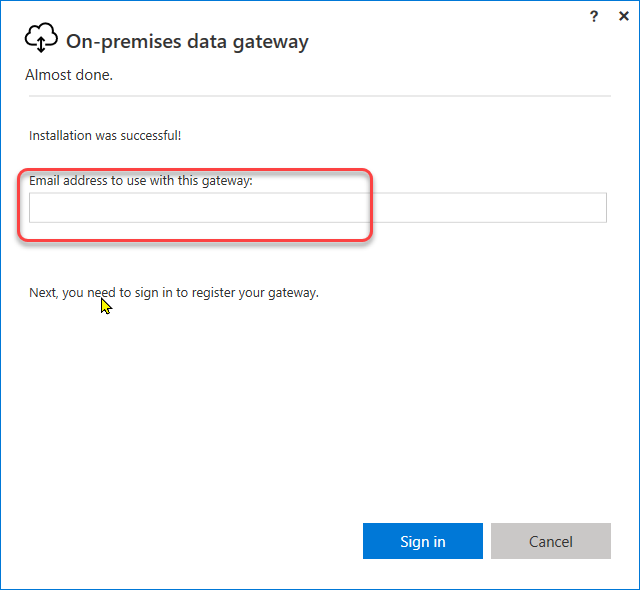The image size is (640, 590).
Task: Close the gateway installer dialog
Action: [x=624, y=16]
